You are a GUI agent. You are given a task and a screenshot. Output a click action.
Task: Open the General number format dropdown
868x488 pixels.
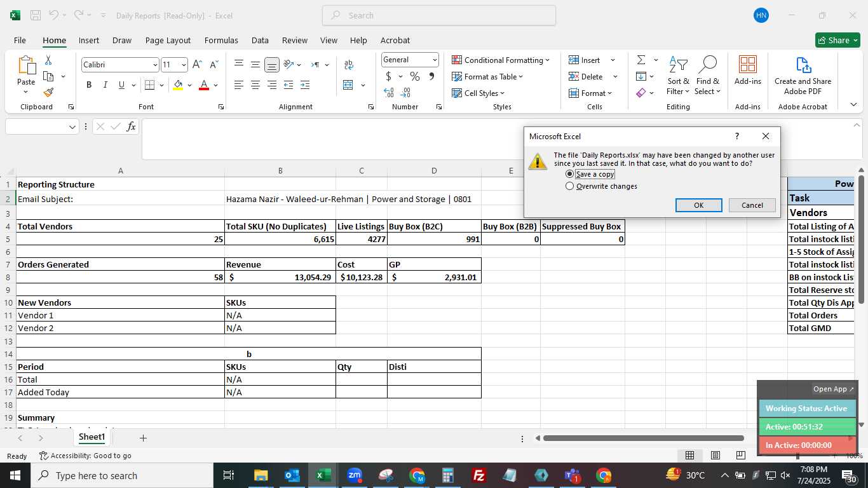click(x=435, y=60)
